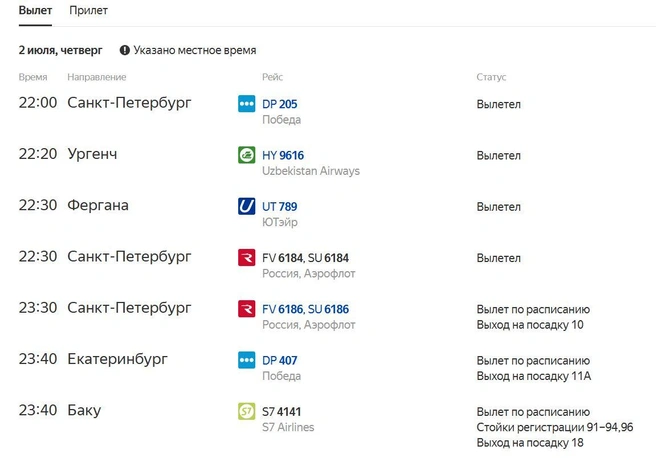The width and height of the screenshot is (656, 458).
Task: Click the Ургенч destination at 22:20
Action: tap(92, 154)
